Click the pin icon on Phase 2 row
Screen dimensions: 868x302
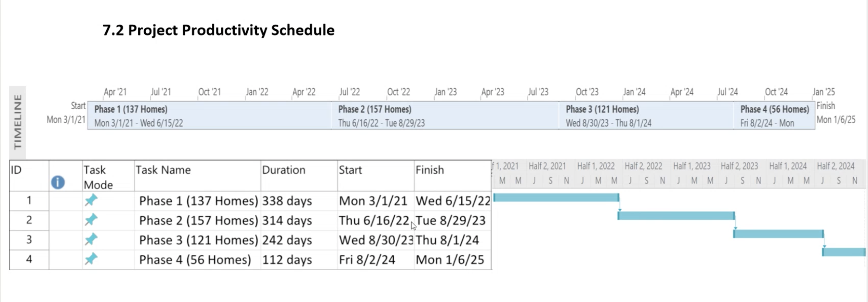(x=91, y=220)
